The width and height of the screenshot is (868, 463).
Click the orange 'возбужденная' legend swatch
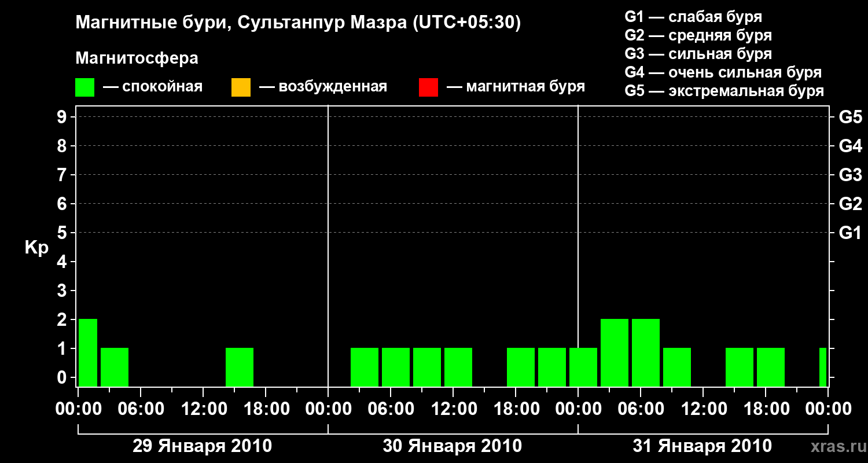[x=241, y=87]
